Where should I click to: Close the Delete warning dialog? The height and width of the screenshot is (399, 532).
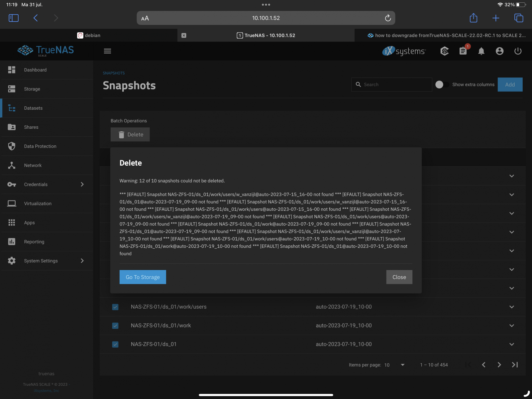pos(399,277)
